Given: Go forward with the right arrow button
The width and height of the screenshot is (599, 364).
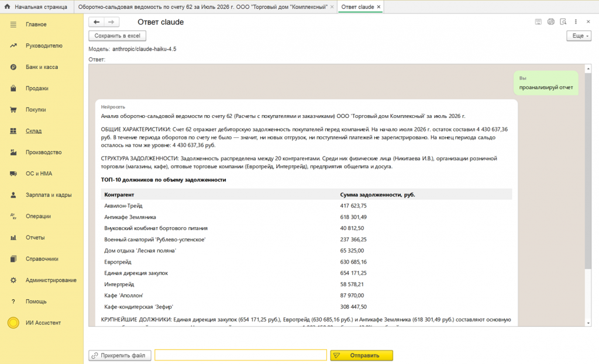Looking at the screenshot, I should (x=111, y=22).
